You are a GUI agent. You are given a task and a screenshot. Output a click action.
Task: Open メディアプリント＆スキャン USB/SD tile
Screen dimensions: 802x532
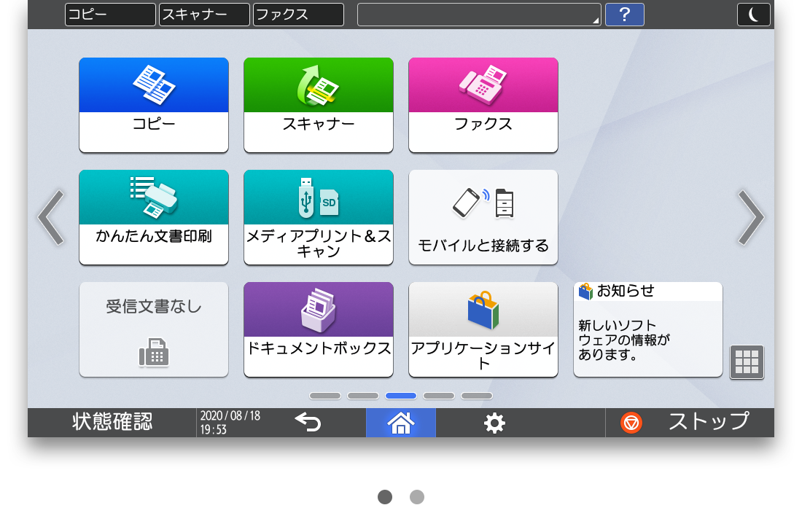pyautogui.click(x=319, y=217)
